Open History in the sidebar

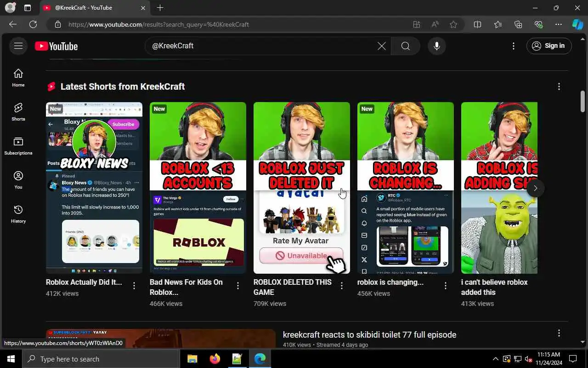pyautogui.click(x=18, y=214)
